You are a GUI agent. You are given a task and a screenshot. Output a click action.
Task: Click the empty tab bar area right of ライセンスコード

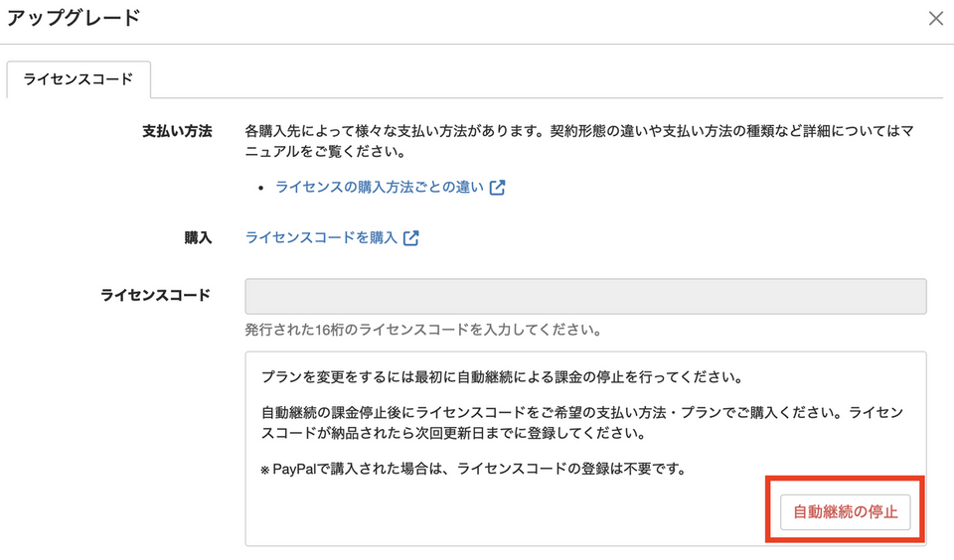click(x=547, y=79)
